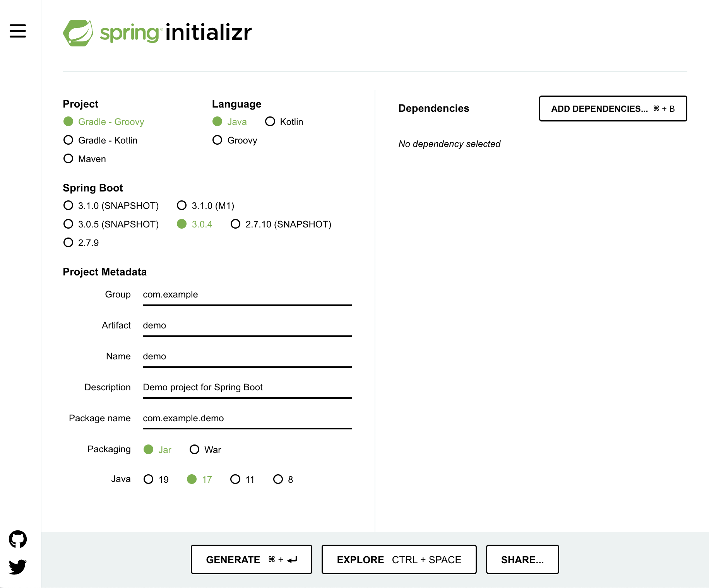Image resolution: width=709 pixels, height=588 pixels.
Task: Choose Kotlin as the language
Action: 284,122
